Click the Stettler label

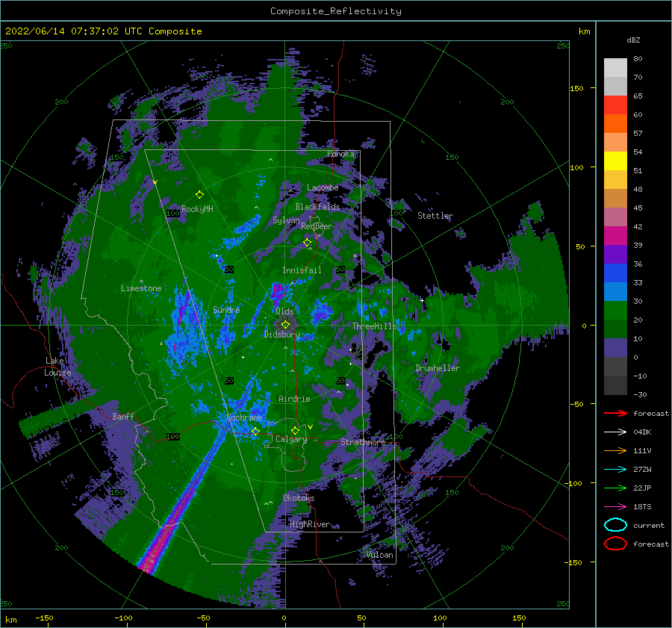click(435, 216)
